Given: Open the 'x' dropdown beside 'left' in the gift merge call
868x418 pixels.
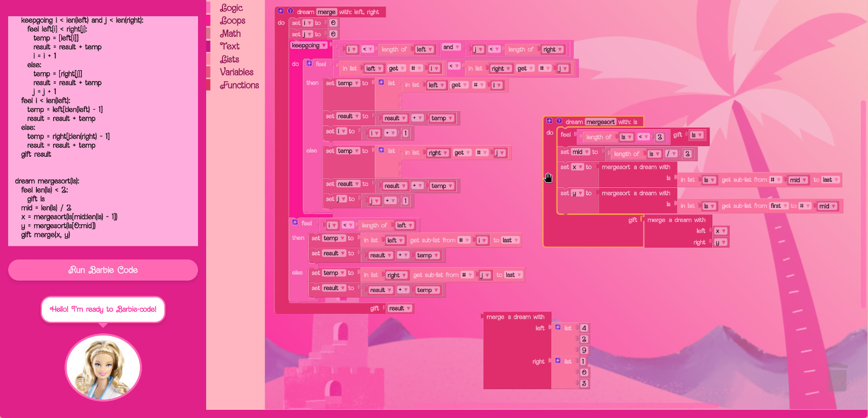Looking at the screenshot, I should point(720,231).
